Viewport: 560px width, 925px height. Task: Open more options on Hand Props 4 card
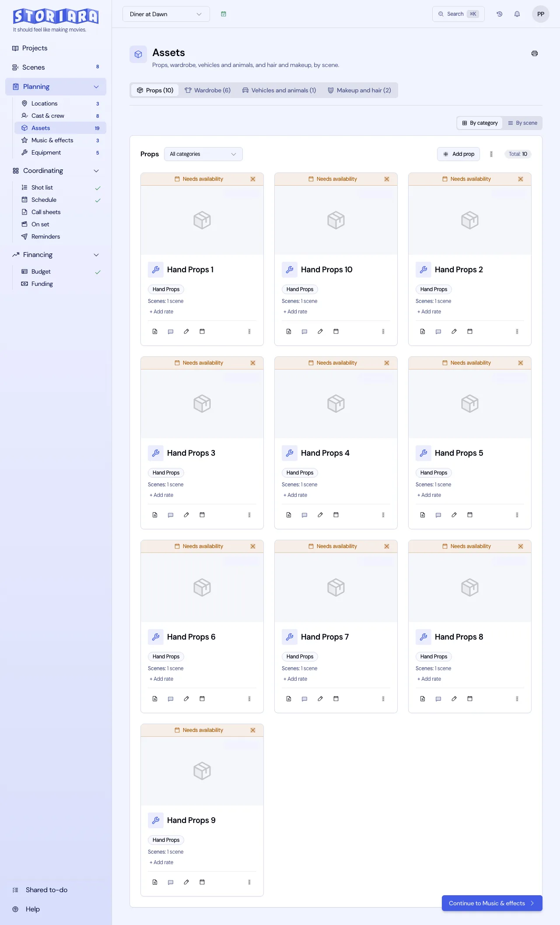click(x=383, y=515)
